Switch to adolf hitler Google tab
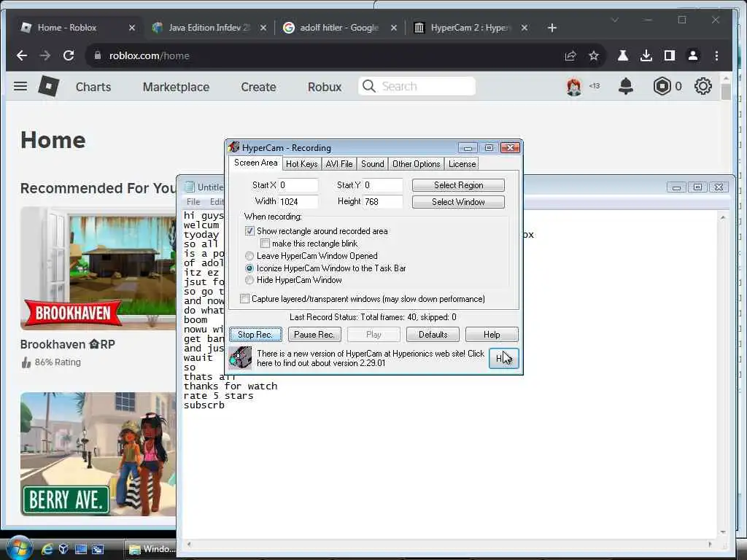The height and width of the screenshot is (560, 747). pyautogui.click(x=339, y=28)
